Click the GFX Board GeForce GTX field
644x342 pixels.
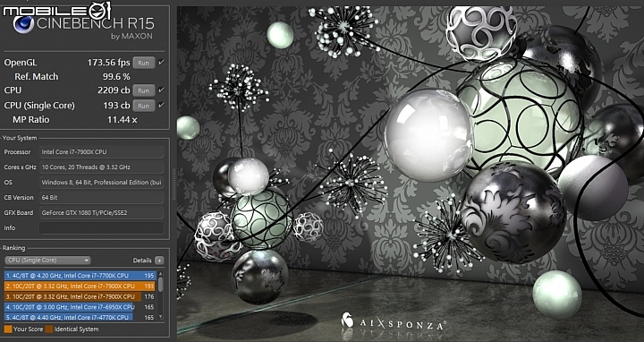101,212
